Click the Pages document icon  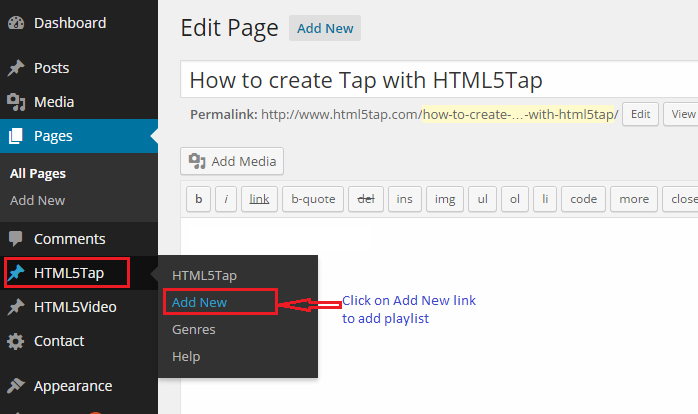(x=16, y=136)
